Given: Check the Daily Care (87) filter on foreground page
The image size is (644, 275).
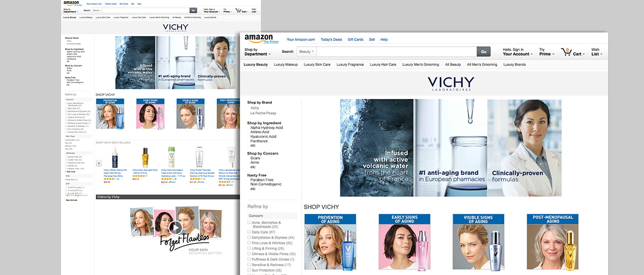Looking at the screenshot, I should tap(249, 232).
